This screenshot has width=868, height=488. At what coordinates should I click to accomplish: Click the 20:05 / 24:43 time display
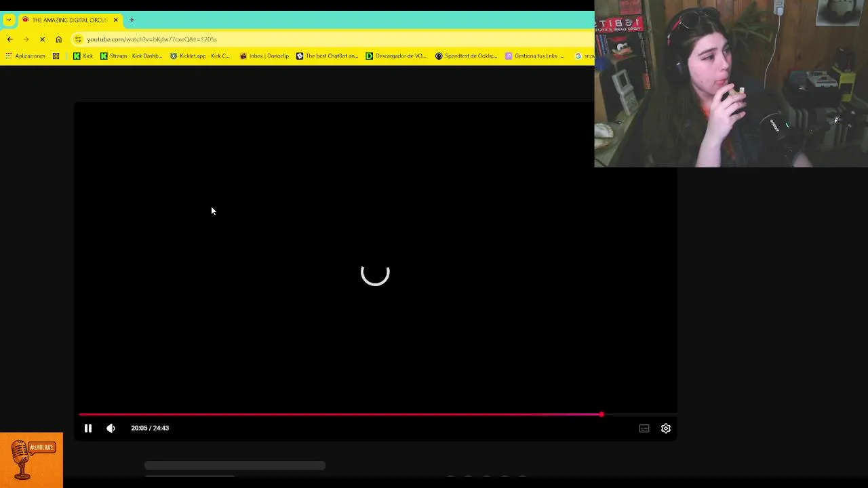pyautogui.click(x=150, y=428)
